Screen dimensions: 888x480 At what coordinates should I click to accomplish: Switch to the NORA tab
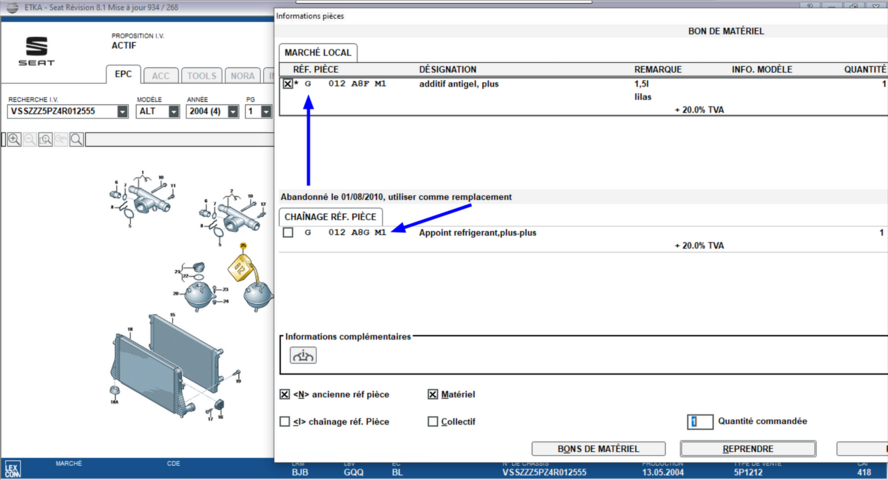pyautogui.click(x=242, y=76)
